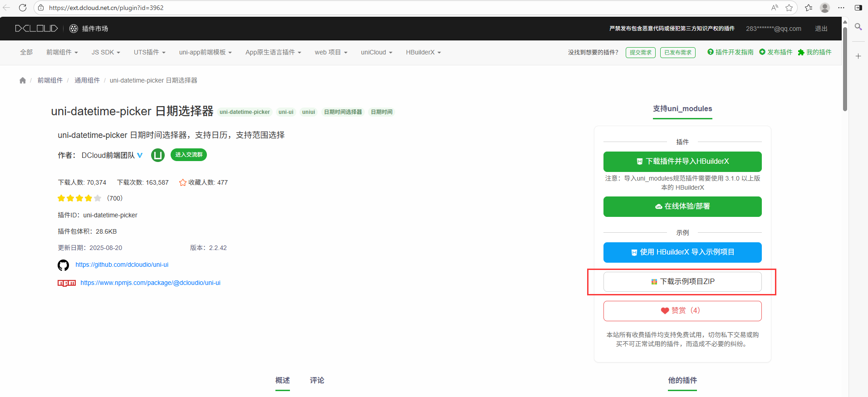Click the favorite star before 收藏人数
The height and width of the screenshot is (397, 868).
[x=183, y=182]
